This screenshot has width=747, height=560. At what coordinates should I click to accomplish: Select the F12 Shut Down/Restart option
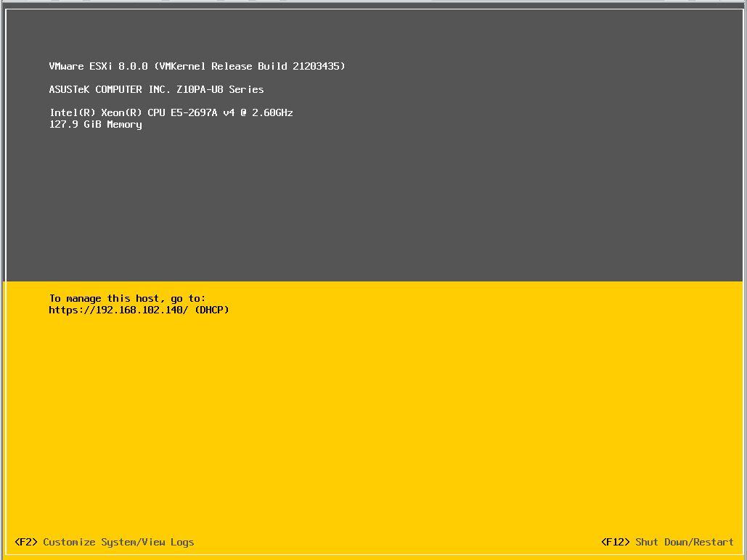pyautogui.click(x=667, y=542)
